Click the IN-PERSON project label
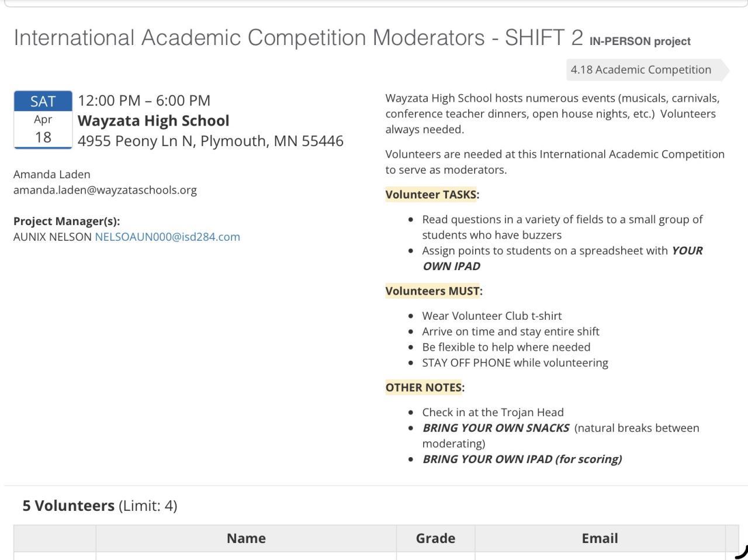This screenshot has height=560, width=748. tap(640, 42)
